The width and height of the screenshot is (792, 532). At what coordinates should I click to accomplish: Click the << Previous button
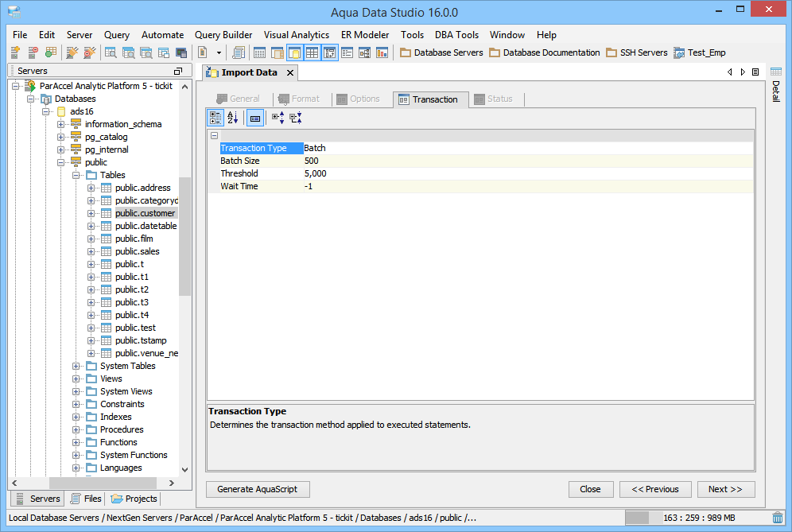(x=655, y=489)
